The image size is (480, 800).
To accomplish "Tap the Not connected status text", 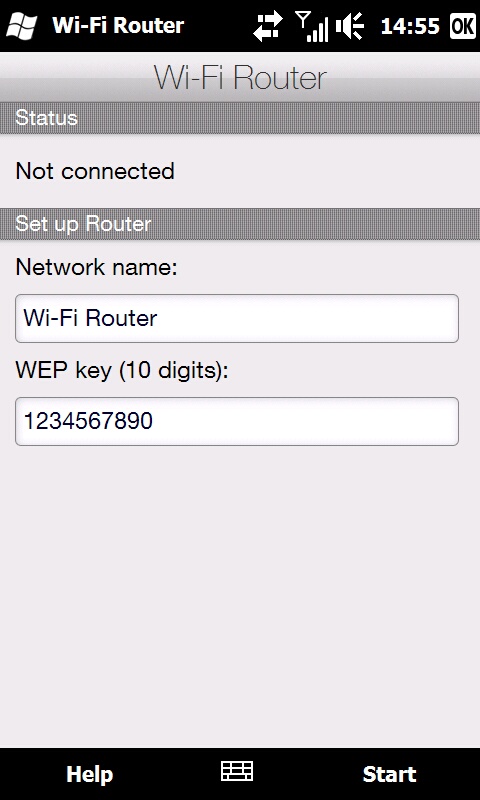I will pyautogui.click(x=95, y=171).
